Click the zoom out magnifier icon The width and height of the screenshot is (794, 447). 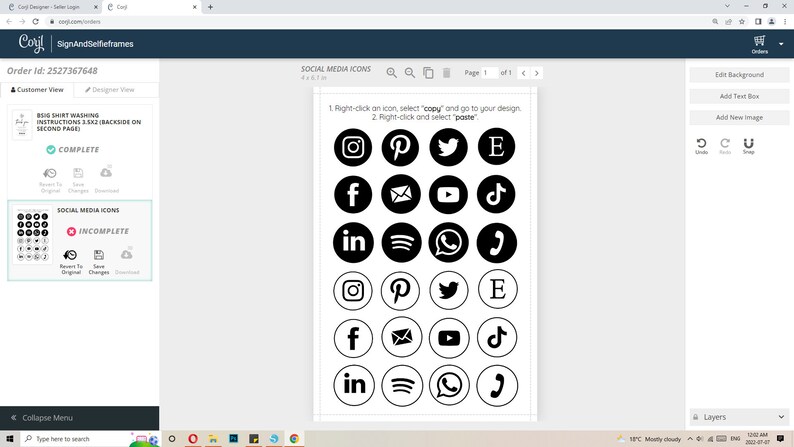pyautogui.click(x=410, y=73)
